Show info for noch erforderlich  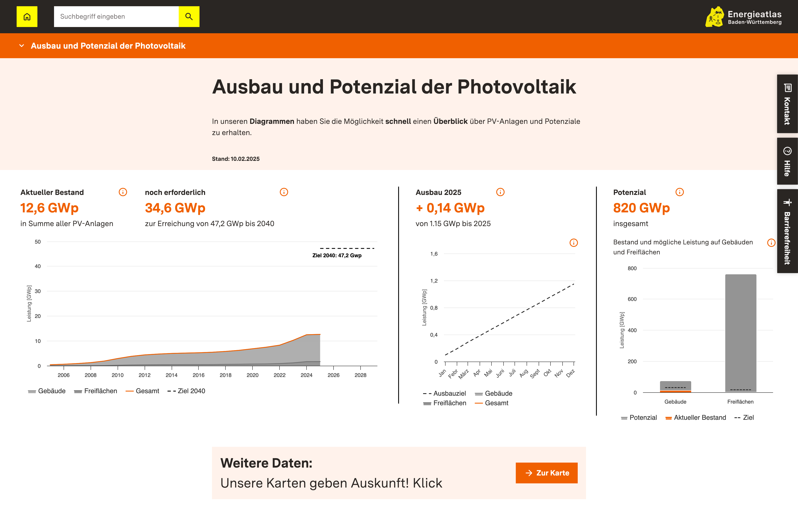pyautogui.click(x=284, y=192)
